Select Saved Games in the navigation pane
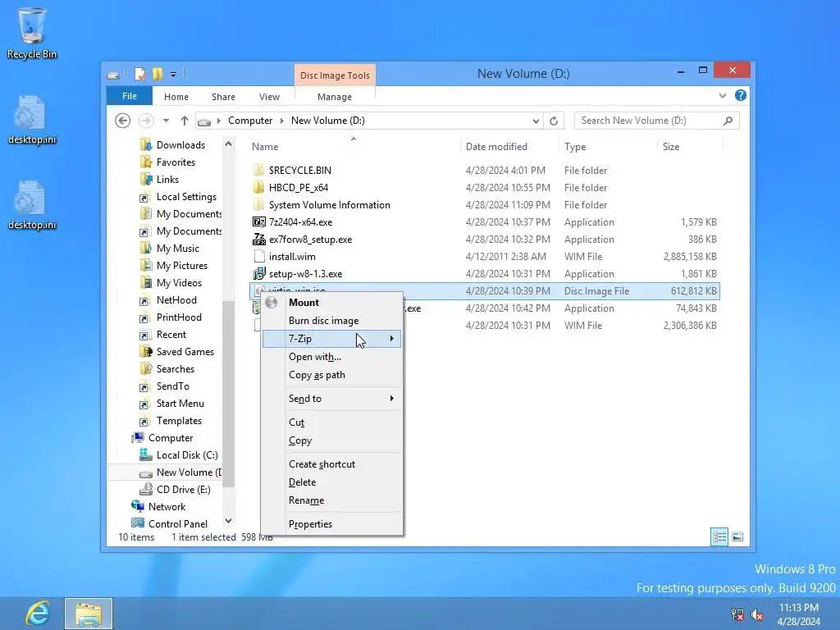This screenshot has width=840, height=630. pyautogui.click(x=185, y=352)
